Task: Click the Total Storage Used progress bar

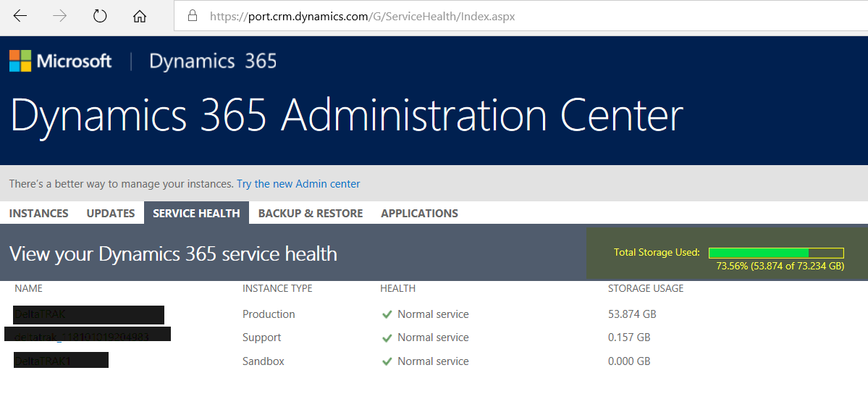Action: click(x=776, y=253)
